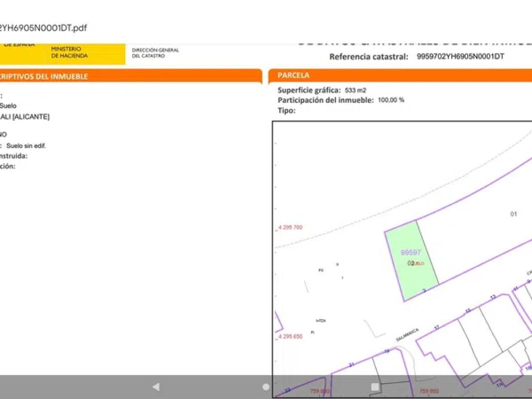Open recent apps with the square button
The height and width of the screenshot is (399, 532).
click(375, 387)
